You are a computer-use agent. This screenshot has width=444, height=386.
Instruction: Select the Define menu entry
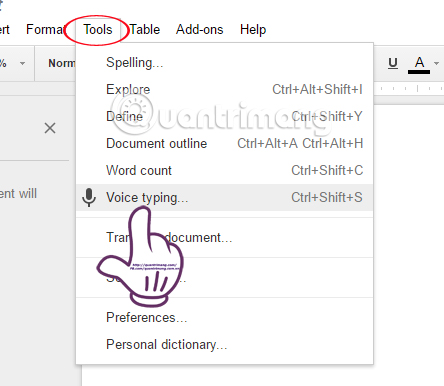pyautogui.click(x=224, y=116)
